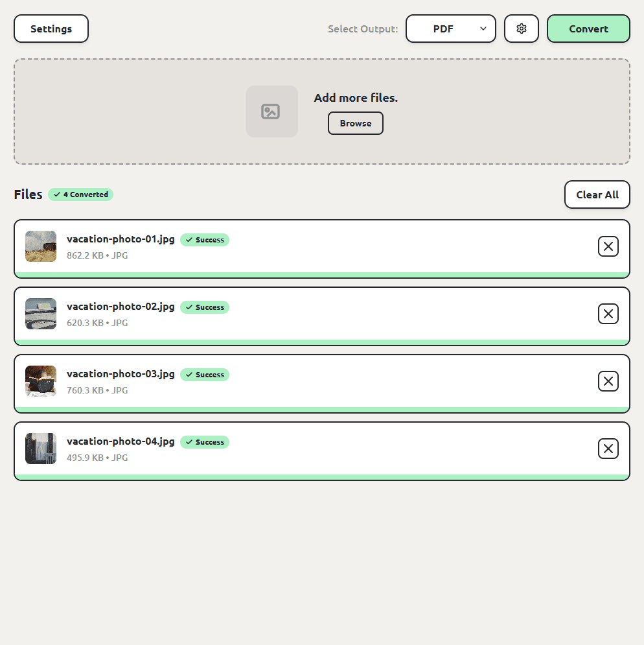The image size is (644, 645).
Task: Browse for more files to add
Action: tap(355, 123)
